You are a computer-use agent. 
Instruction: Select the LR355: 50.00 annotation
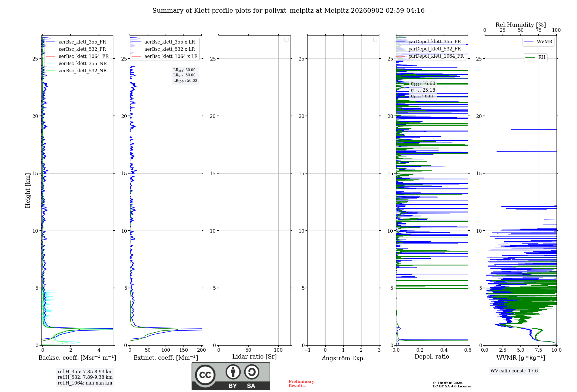tap(184, 70)
